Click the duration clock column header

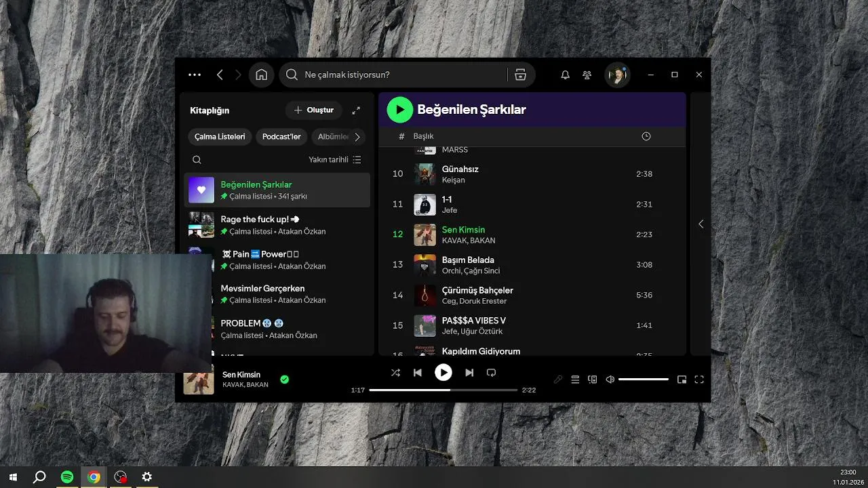(646, 136)
